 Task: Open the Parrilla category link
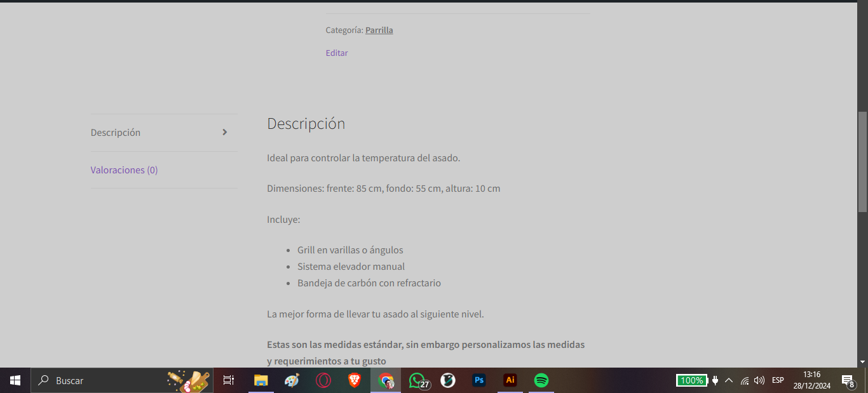379,30
